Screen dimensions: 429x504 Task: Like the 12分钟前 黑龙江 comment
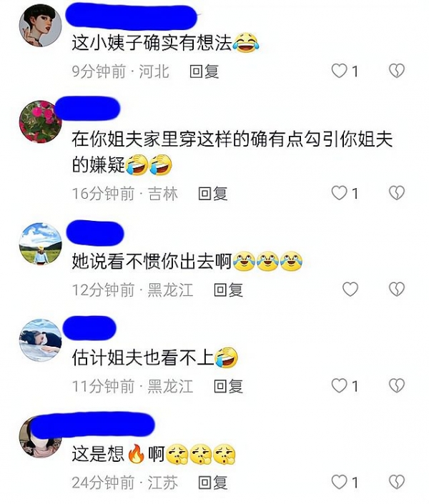point(350,289)
